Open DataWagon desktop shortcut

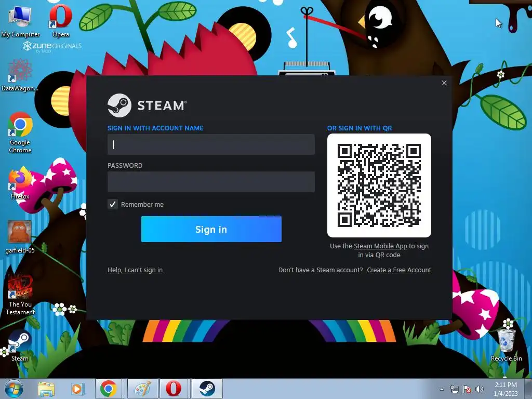[x=20, y=75]
